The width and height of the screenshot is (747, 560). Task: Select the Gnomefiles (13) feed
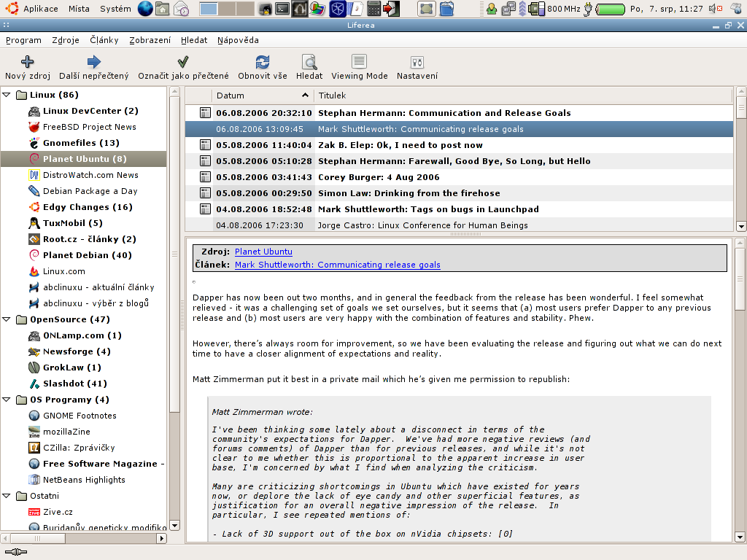(81, 143)
